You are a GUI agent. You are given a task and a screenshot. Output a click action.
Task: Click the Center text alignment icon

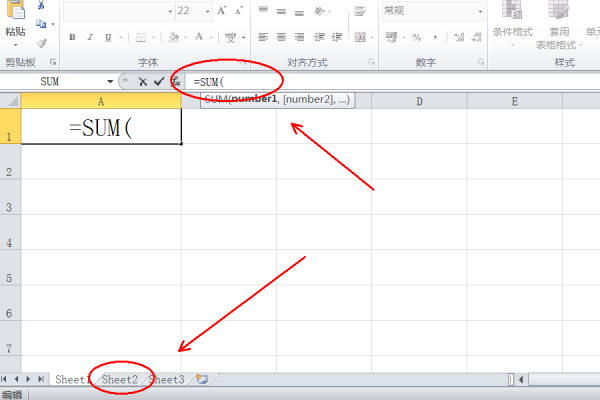click(x=281, y=37)
